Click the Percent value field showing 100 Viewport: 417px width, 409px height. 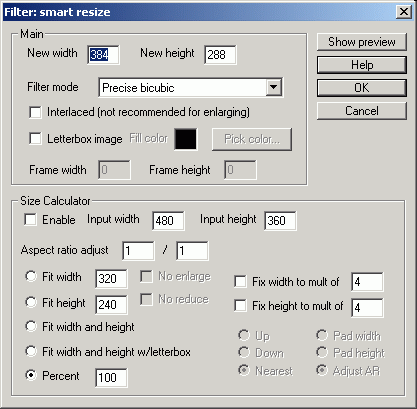point(111,378)
